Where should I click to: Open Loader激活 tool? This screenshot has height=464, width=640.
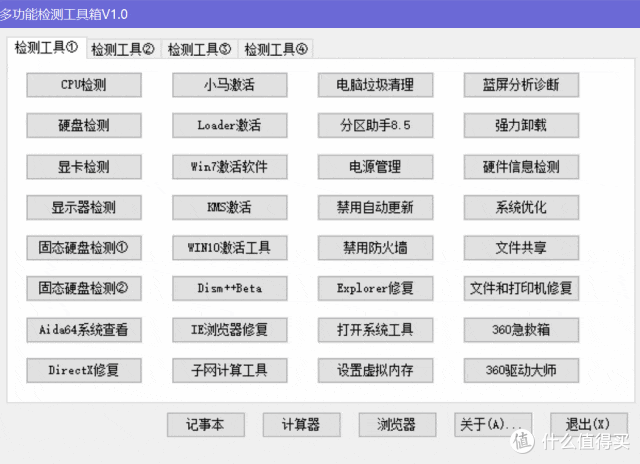[230, 125]
